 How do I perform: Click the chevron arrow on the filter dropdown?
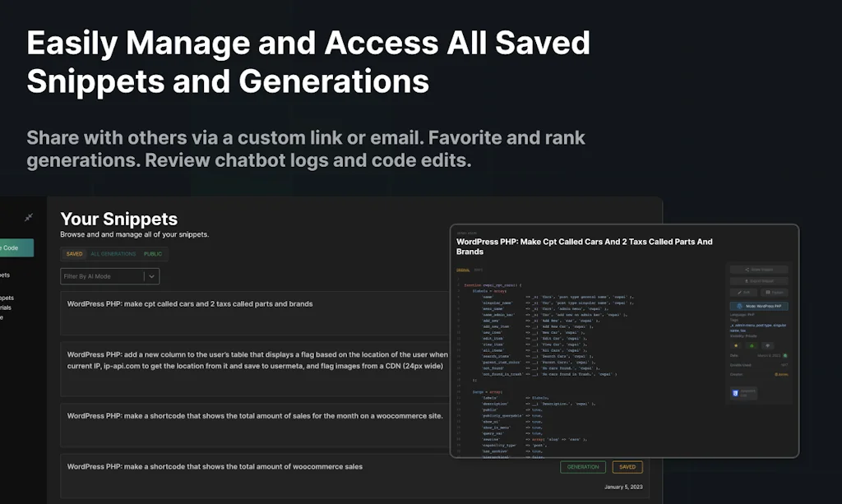click(x=153, y=276)
